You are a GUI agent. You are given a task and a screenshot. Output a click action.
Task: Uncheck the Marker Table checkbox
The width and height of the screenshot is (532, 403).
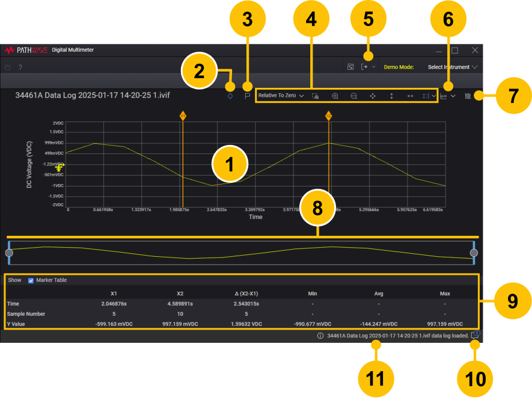pyautogui.click(x=31, y=280)
